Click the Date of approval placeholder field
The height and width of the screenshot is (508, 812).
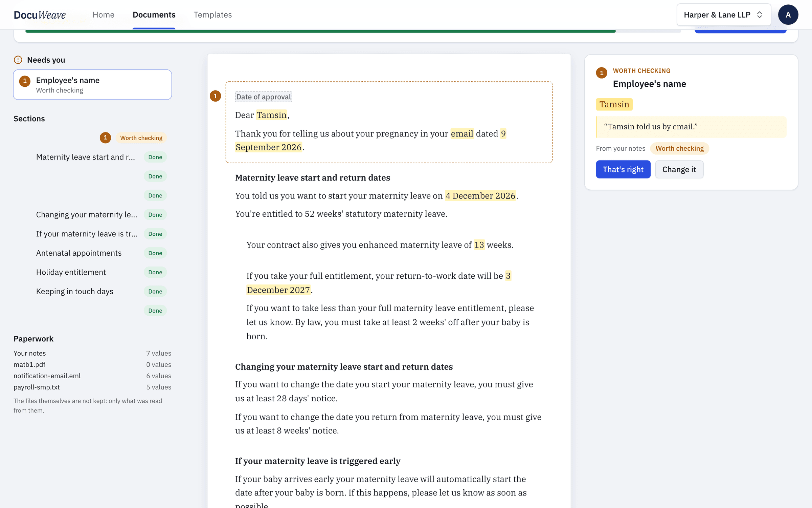click(x=264, y=97)
